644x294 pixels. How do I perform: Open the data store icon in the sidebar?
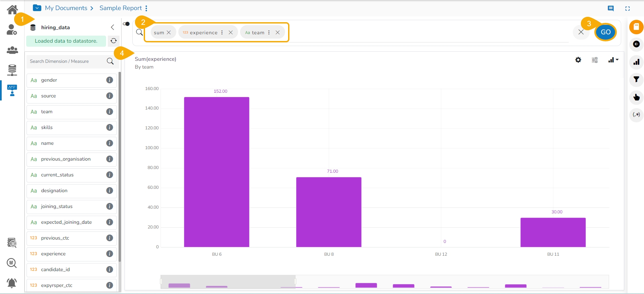coord(12,70)
